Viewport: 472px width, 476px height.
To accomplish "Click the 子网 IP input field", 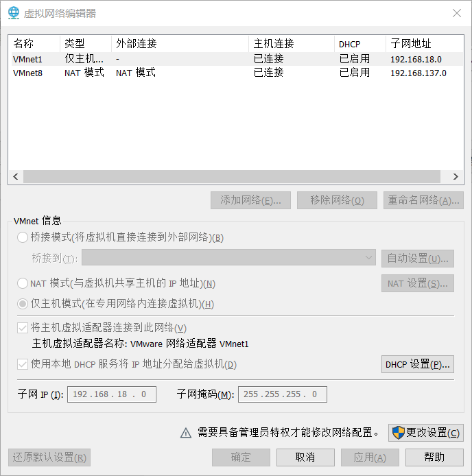I will click(112, 394).
